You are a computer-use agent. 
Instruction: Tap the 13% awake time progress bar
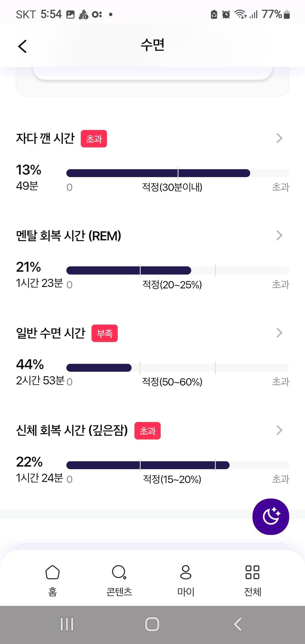coord(178,173)
